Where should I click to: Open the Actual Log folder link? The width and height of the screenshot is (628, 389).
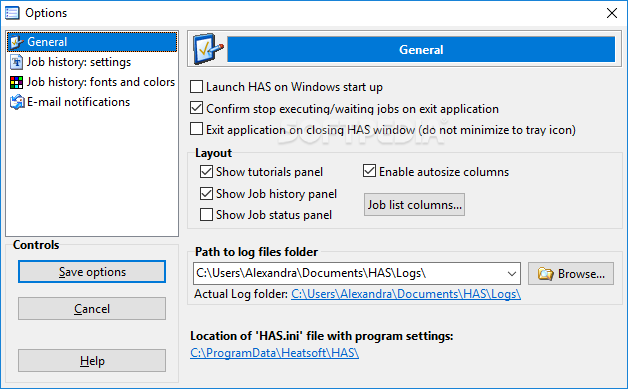click(x=406, y=294)
